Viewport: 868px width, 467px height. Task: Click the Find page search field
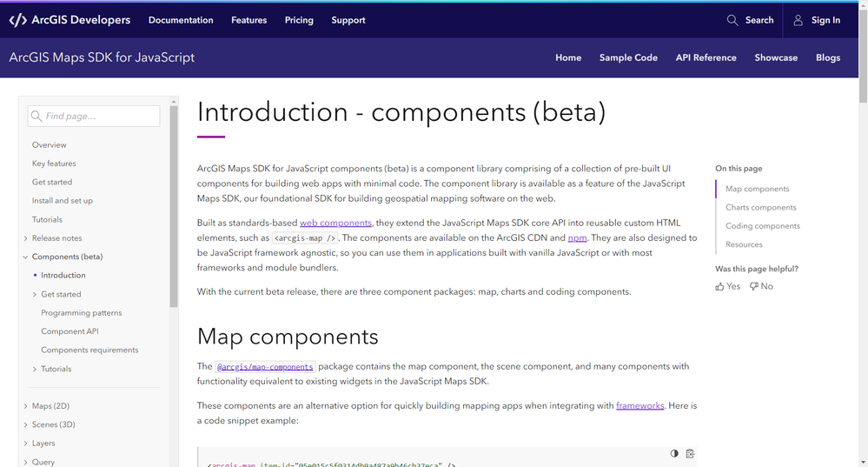click(100, 117)
